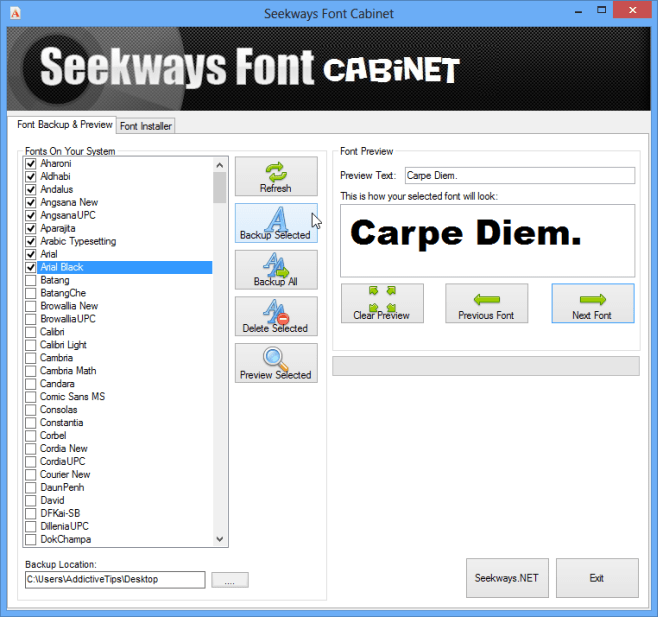Select the Arial font name
Image resolution: width=658 pixels, height=617 pixels.
(49, 254)
